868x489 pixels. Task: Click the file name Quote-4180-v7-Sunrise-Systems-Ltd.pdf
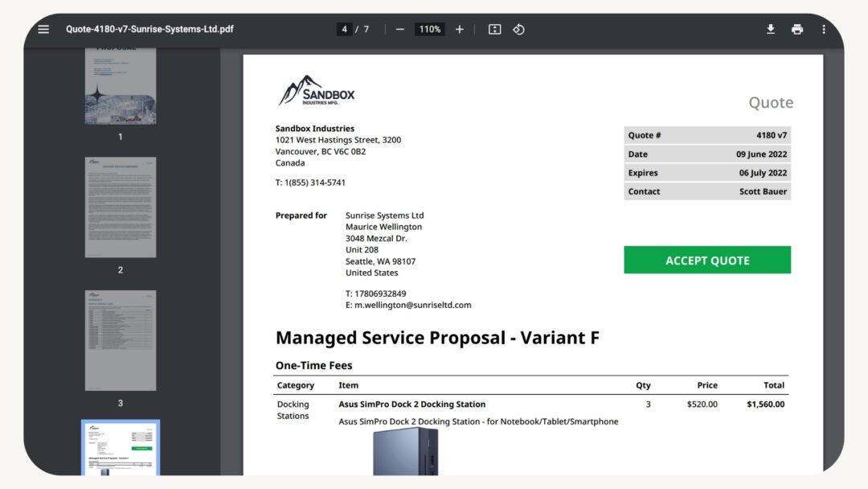click(x=149, y=29)
